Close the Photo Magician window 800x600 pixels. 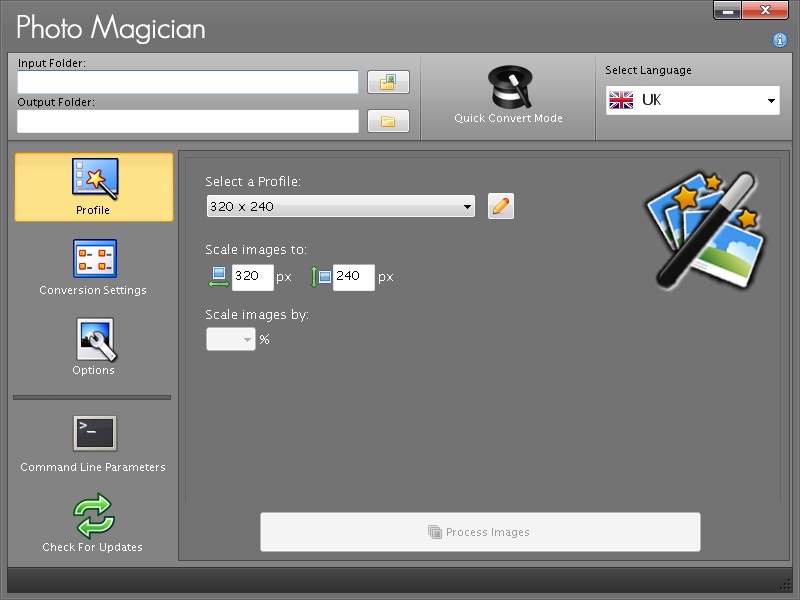pos(765,10)
